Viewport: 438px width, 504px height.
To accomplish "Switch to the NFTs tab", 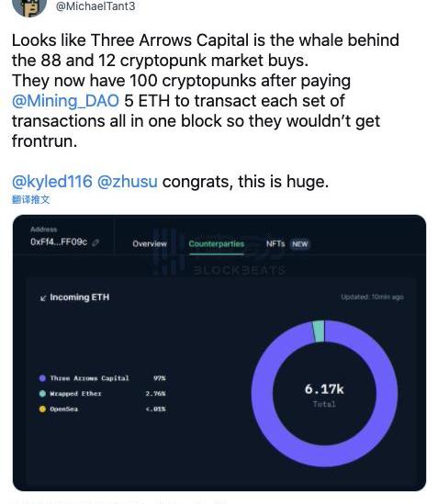I will coord(275,244).
